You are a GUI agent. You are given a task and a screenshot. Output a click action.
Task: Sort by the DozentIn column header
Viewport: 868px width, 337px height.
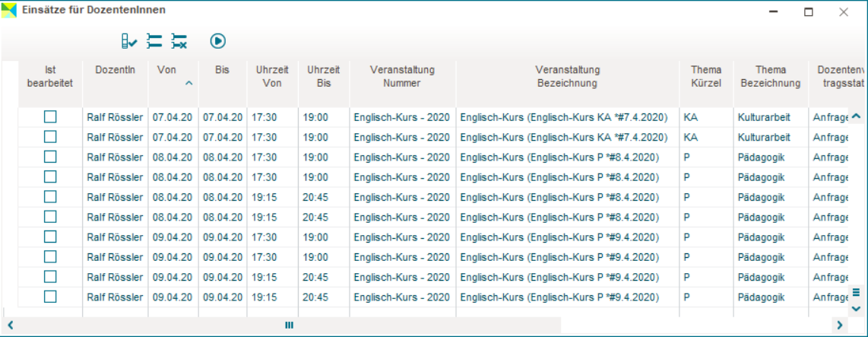coord(116,70)
